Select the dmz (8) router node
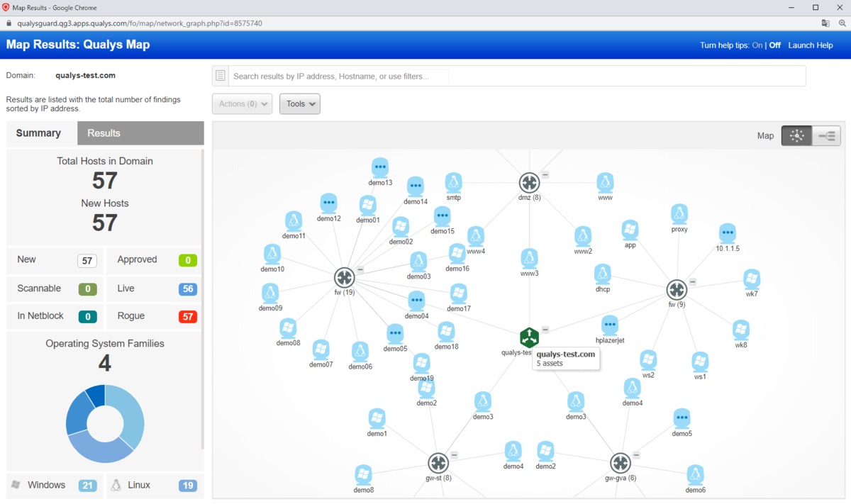The image size is (851, 504). [529, 183]
